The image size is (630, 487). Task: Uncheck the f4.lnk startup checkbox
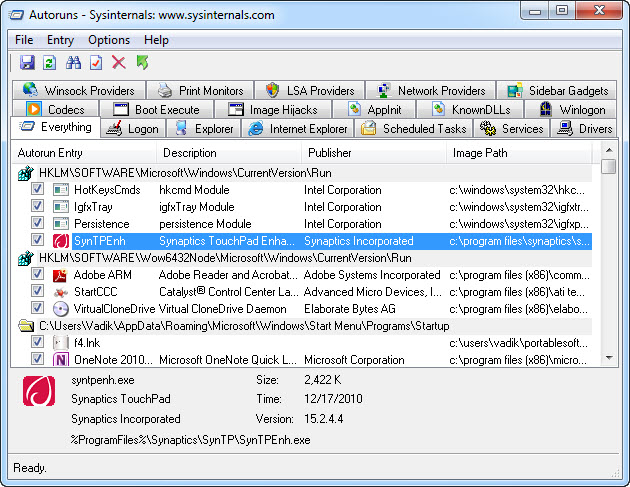click(37, 342)
